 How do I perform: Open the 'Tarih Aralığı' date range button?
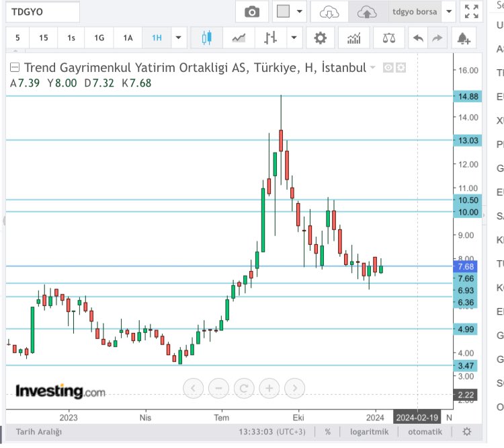(38, 432)
